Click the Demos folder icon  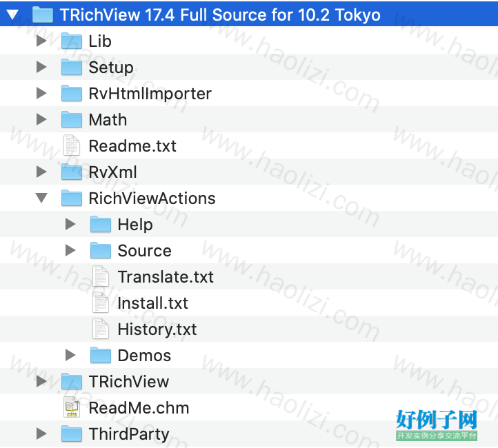click(x=101, y=355)
